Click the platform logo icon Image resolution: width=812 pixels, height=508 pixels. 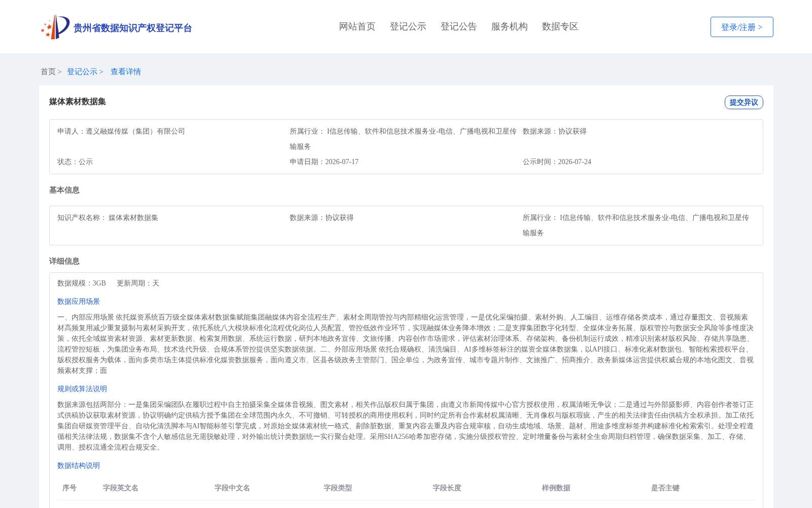55,27
